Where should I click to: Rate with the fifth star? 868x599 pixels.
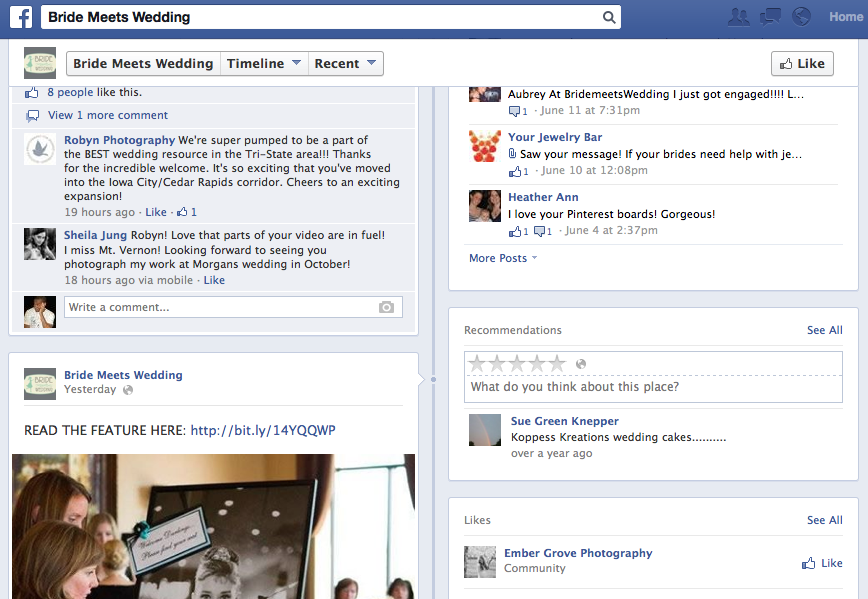[x=557, y=364]
